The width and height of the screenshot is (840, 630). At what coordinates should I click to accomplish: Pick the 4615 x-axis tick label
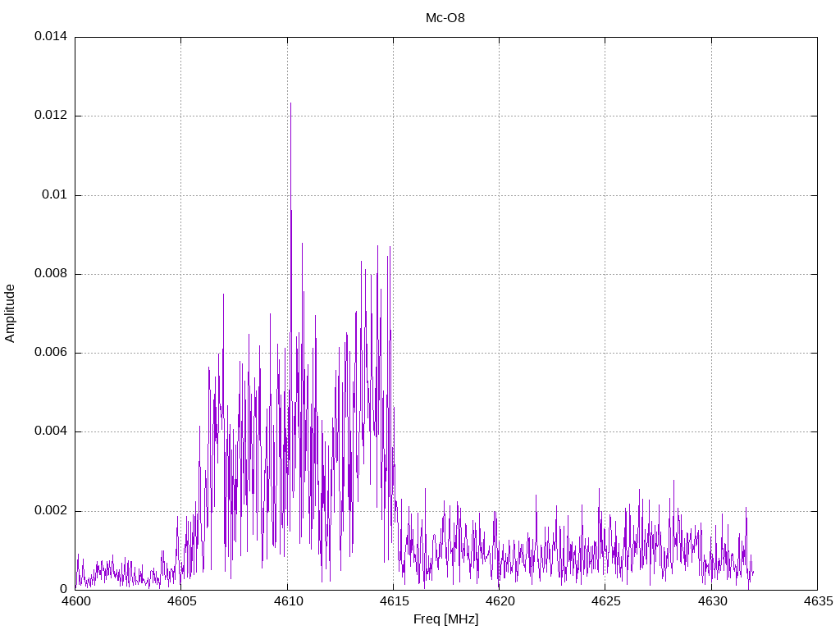[x=393, y=602]
